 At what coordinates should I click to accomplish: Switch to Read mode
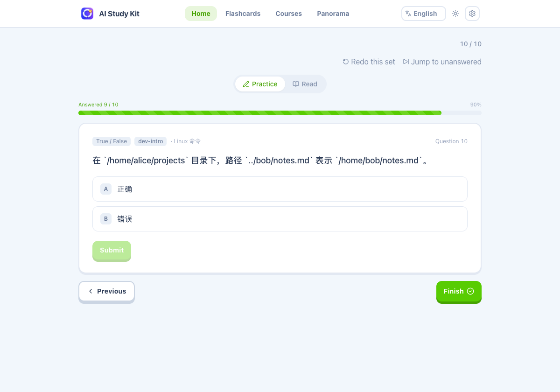pos(305,84)
